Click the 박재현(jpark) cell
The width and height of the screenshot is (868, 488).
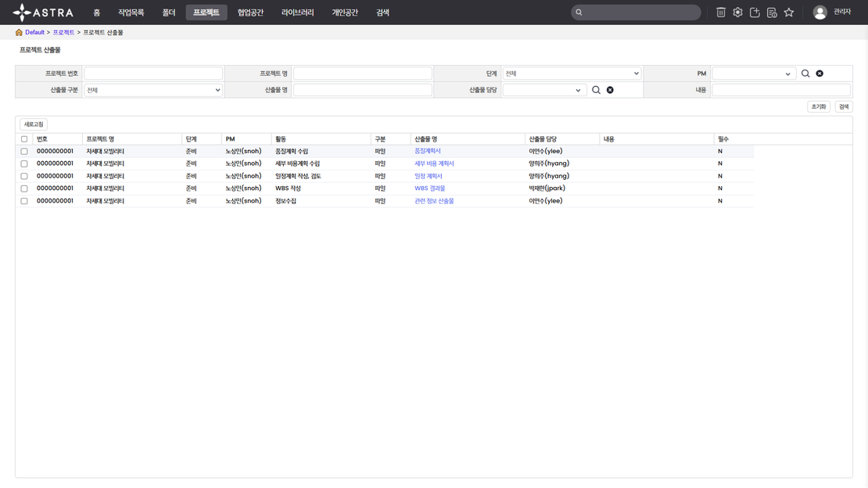click(x=547, y=188)
